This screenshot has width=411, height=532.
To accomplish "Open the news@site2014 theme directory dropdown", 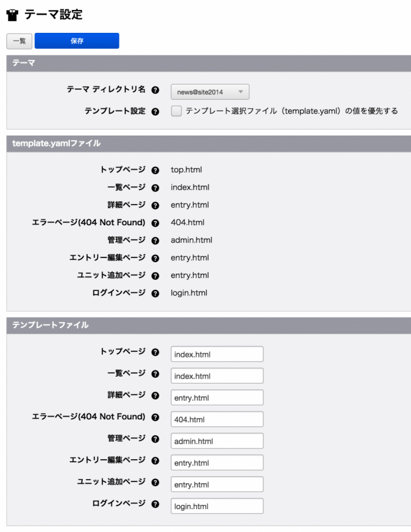I will point(210,92).
